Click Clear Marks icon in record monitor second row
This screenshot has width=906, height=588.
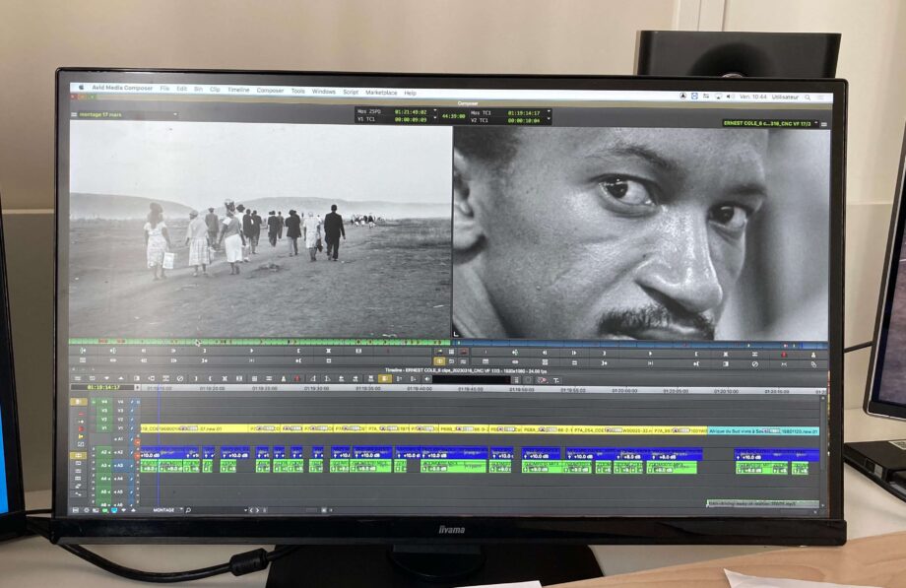tap(754, 364)
